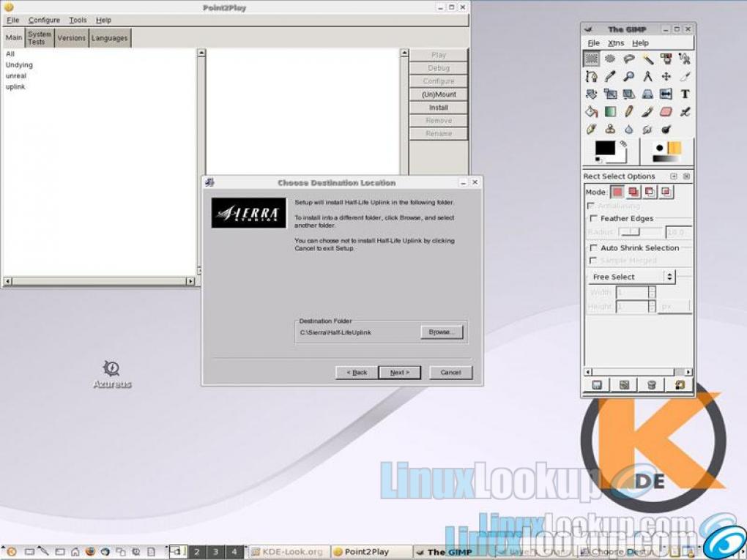
Task: Choose the Bucket Fill tool
Action: (x=592, y=112)
